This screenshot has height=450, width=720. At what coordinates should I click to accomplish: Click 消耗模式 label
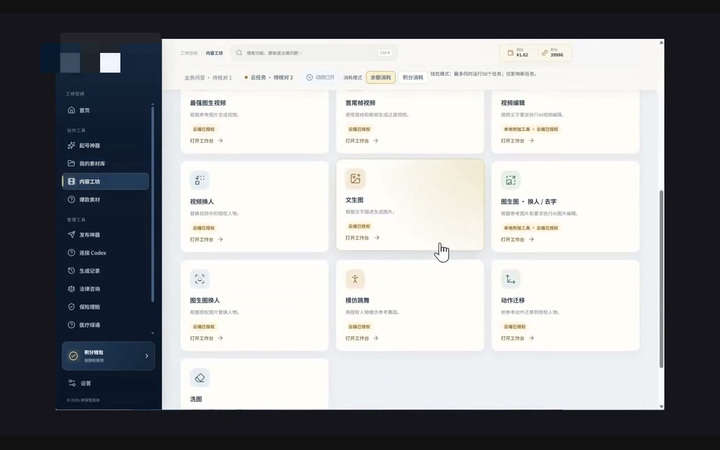pyautogui.click(x=353, y=78)
